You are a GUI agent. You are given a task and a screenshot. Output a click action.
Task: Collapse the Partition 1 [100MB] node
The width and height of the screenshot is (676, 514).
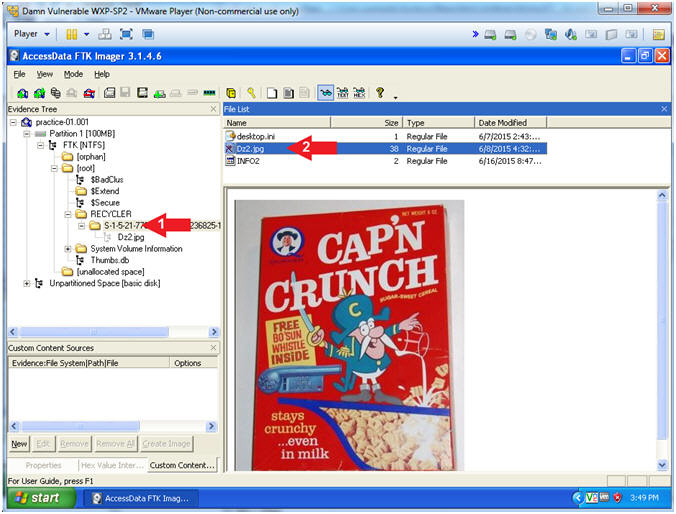(27, 134)
